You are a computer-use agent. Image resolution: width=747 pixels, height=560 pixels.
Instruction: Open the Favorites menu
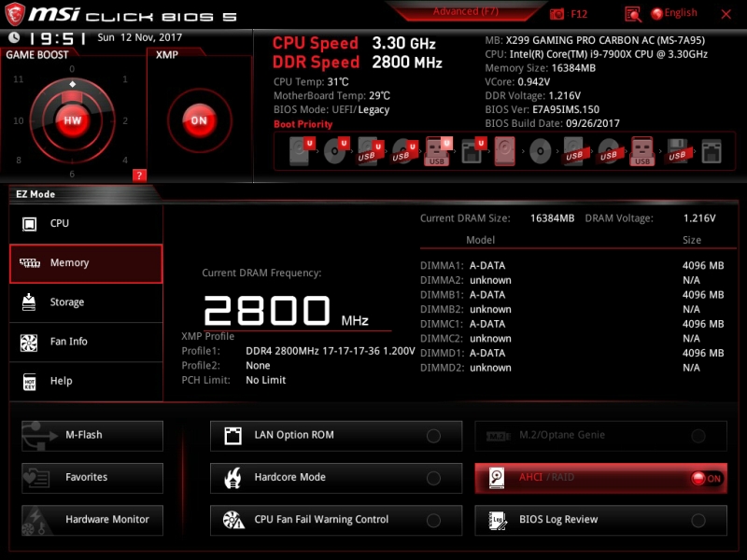(92, 478)
